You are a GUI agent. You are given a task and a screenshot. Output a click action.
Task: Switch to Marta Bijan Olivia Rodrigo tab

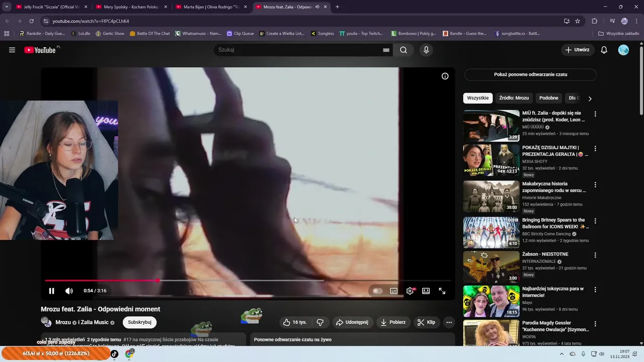(211, 7)
